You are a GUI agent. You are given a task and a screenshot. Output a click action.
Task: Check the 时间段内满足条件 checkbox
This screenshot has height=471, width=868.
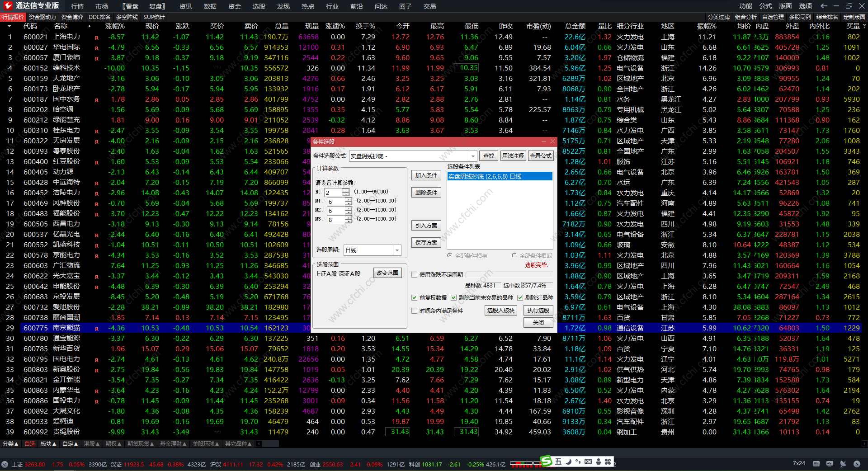click(414, 311)
